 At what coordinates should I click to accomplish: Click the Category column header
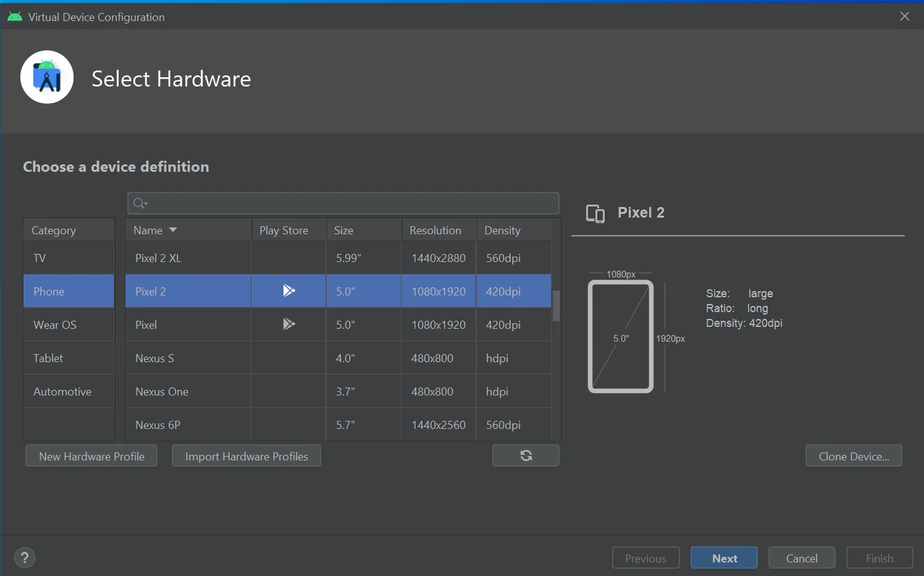(69, 230)
